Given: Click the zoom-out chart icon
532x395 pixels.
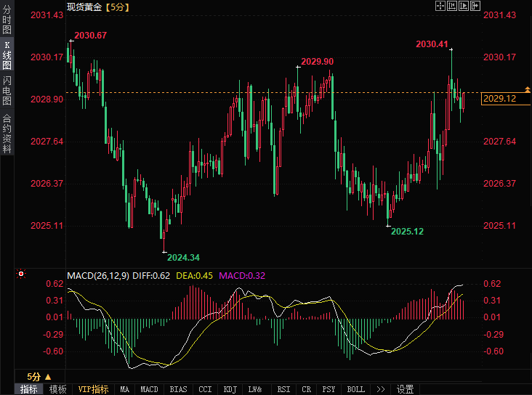Looking at the screenshot, I should click(463, 6).
